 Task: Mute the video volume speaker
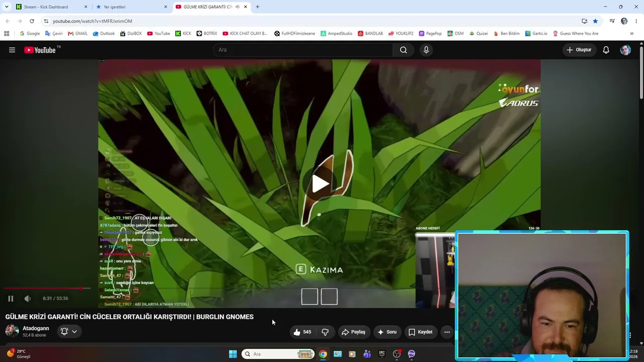pyautogui.click(x=28, y=298)
